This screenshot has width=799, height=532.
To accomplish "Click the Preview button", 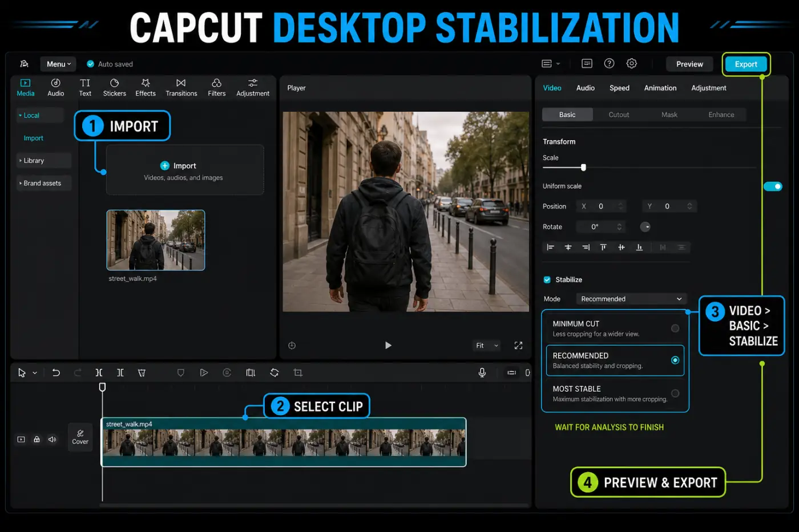I will pos(689,64).
